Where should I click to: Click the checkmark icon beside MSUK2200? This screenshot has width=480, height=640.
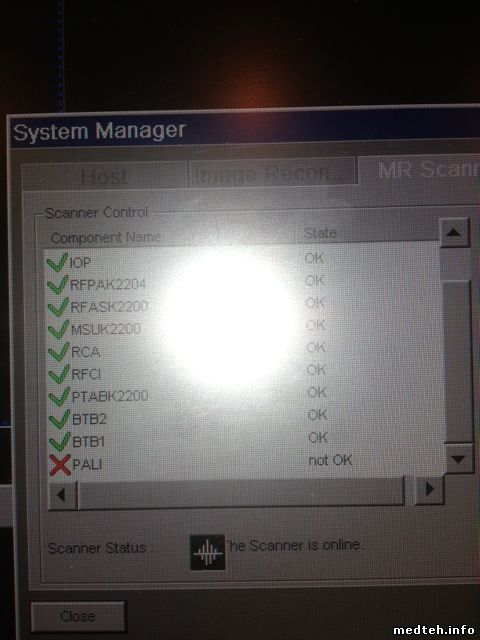coord(58,329)
